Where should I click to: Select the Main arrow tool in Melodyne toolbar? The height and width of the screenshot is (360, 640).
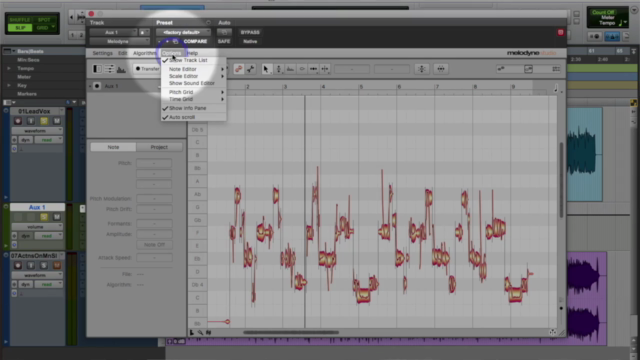click(x=266, y=69)
